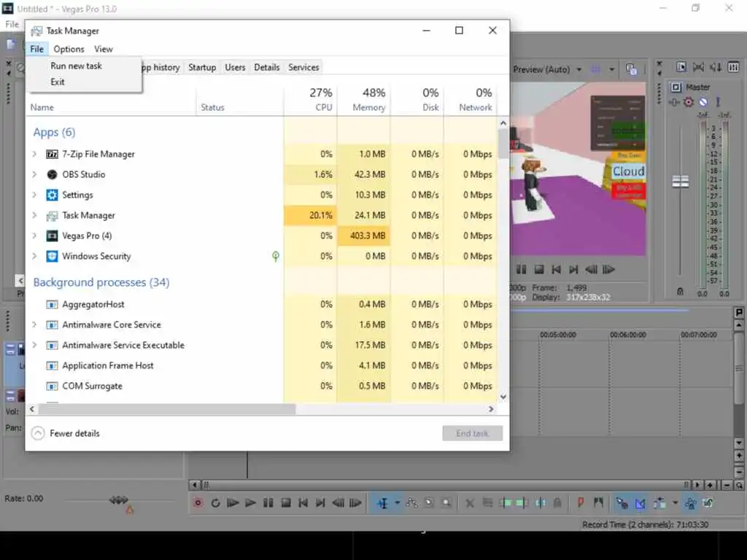This screenshot has width=747, height=560.
Task: Click the Master bus FX icon
Action: pos(674,102)
